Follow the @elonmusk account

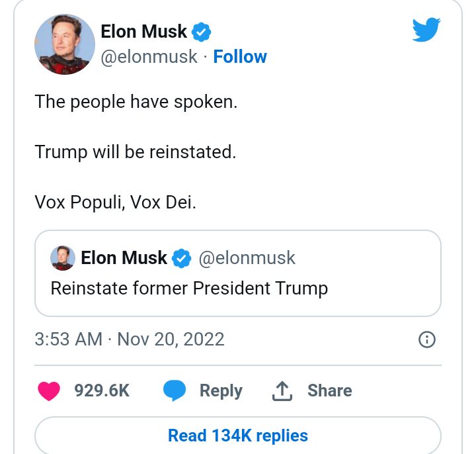[x=240, y=57]
